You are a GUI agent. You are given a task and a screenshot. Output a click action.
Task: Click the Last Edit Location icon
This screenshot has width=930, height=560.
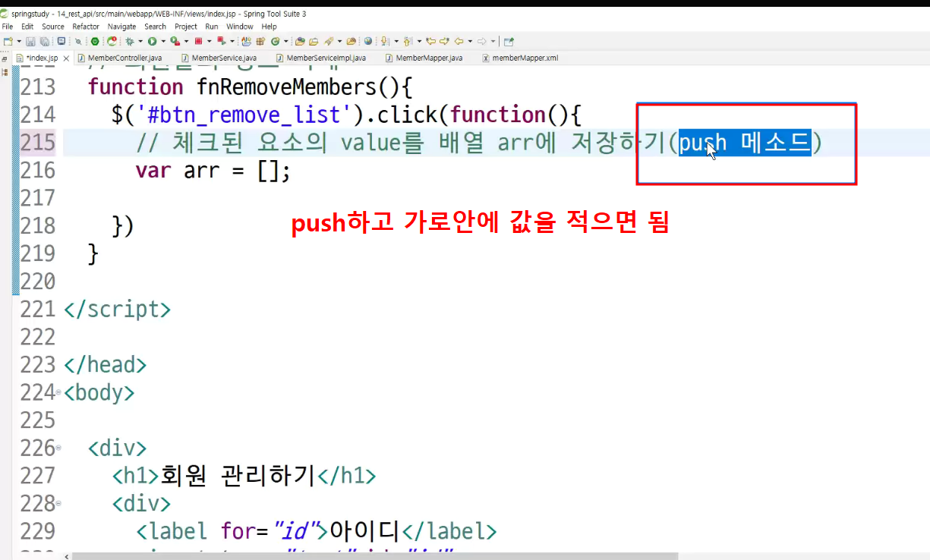pos(430,41)
